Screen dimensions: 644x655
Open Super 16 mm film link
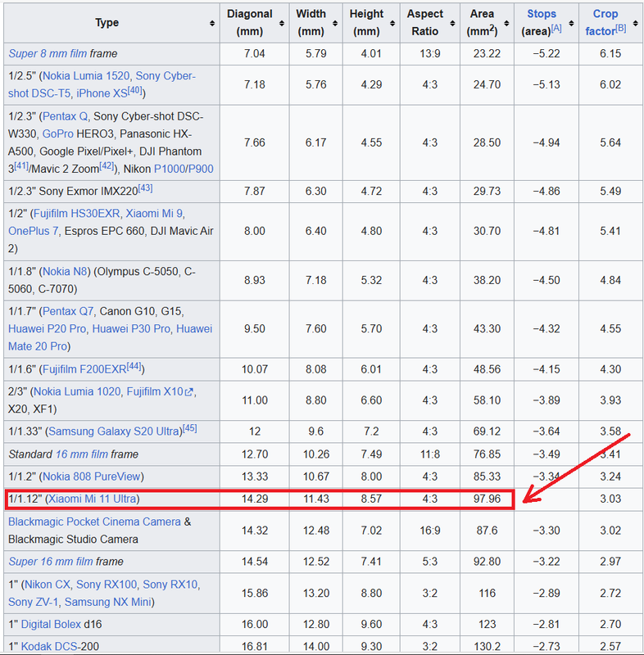point(51,562)
